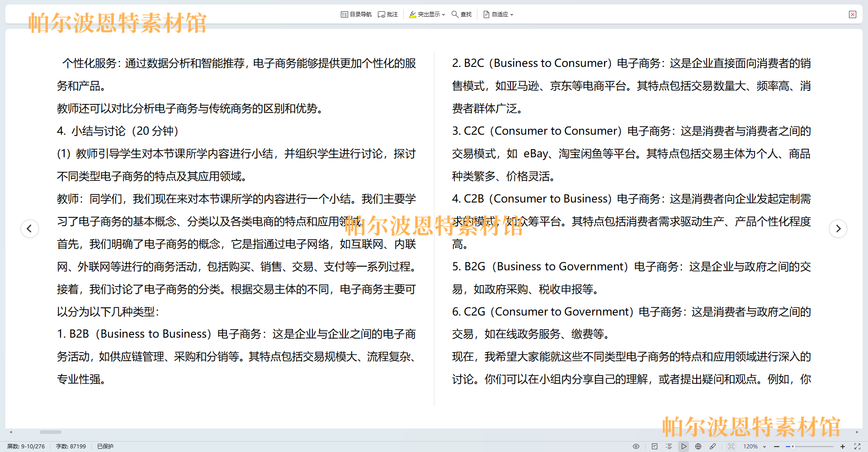
Task: Click the 屏数: 9-10/276 page indicator
Action: pyautogui.click(x=26, y=446)
